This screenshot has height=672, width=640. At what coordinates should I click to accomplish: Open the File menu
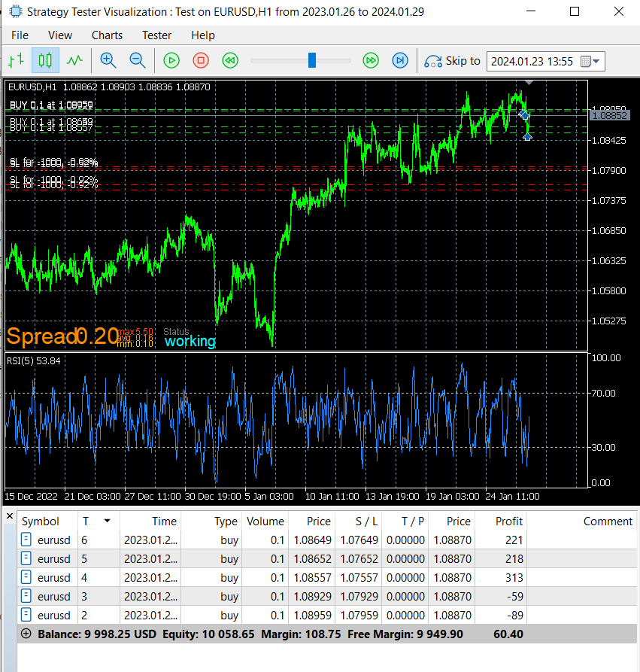(20, 35)
